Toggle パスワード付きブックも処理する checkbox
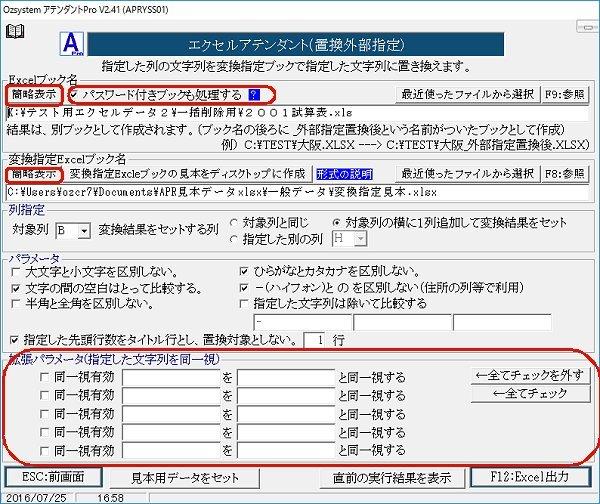The width and height of the screenshot is (600, 504). pyautogui.click(x=75, y=94)
